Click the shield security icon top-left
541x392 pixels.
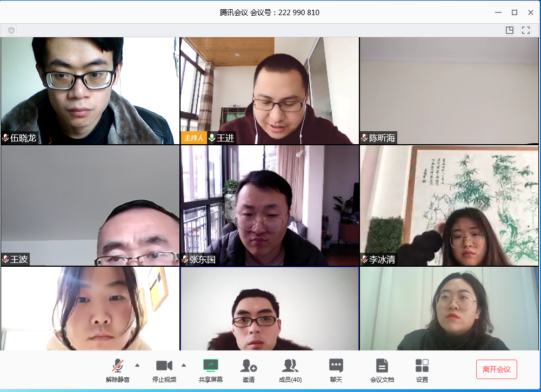(x=11, y=30)
